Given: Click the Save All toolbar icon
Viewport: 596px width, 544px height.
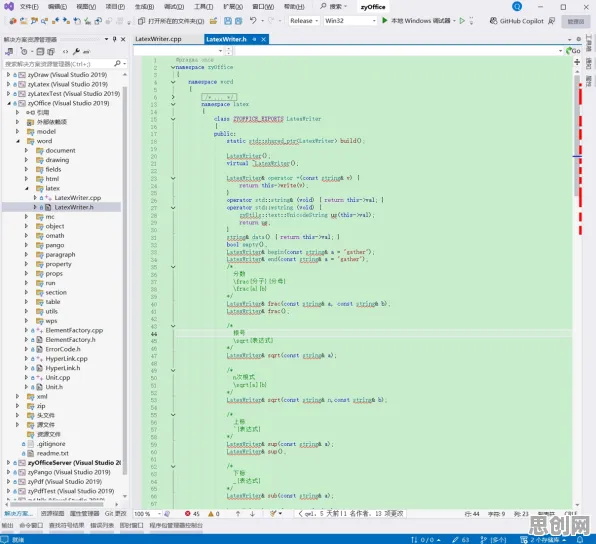Looking at the screenshot, I should pos(238,21).
